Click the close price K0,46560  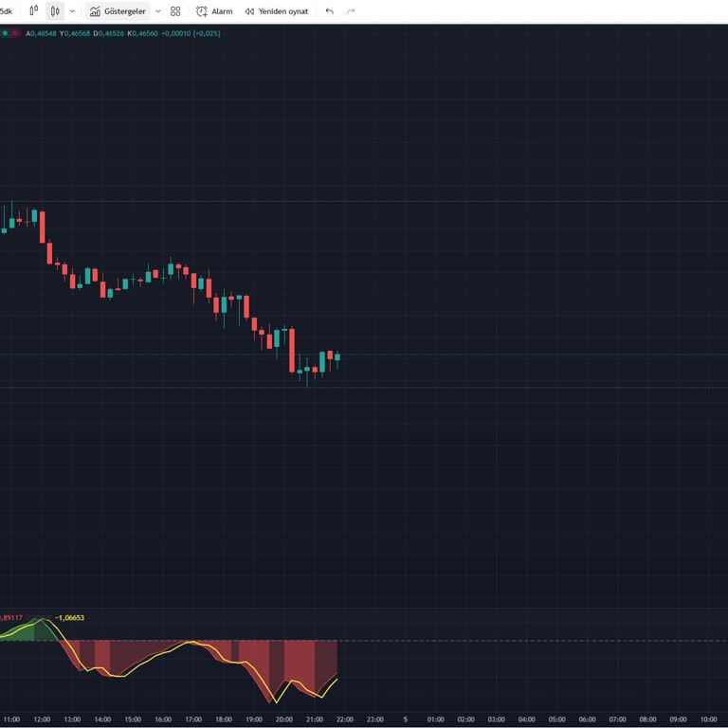click(x=142, y=33)
